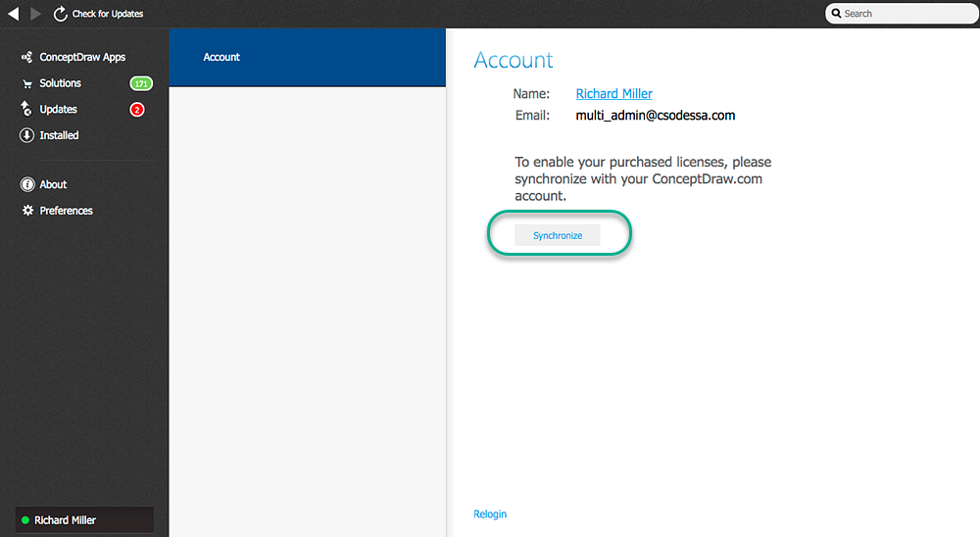Click the multi_admin@csodessa.com email text
The image size is (980, 537).
click(655, 115)
